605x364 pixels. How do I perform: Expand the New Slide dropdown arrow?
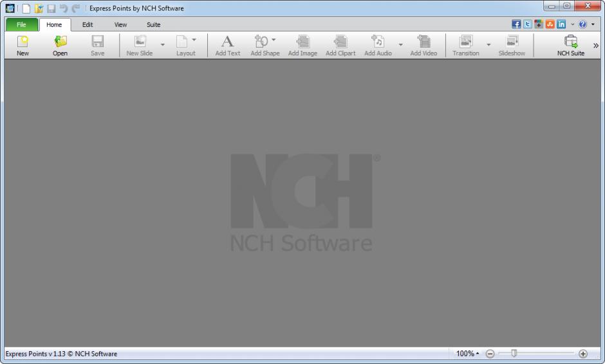162,45
